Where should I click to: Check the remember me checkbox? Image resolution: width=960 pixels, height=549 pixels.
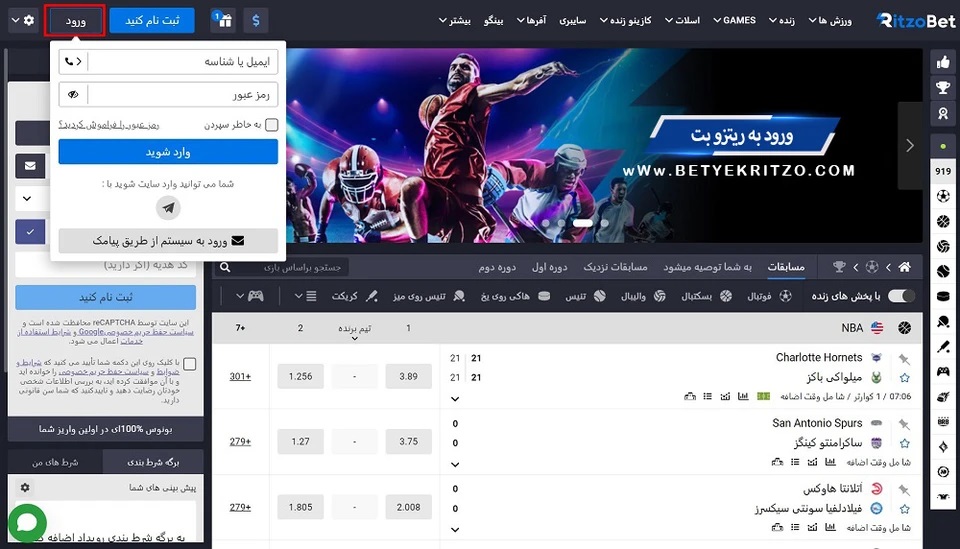[x=272, y=125]
